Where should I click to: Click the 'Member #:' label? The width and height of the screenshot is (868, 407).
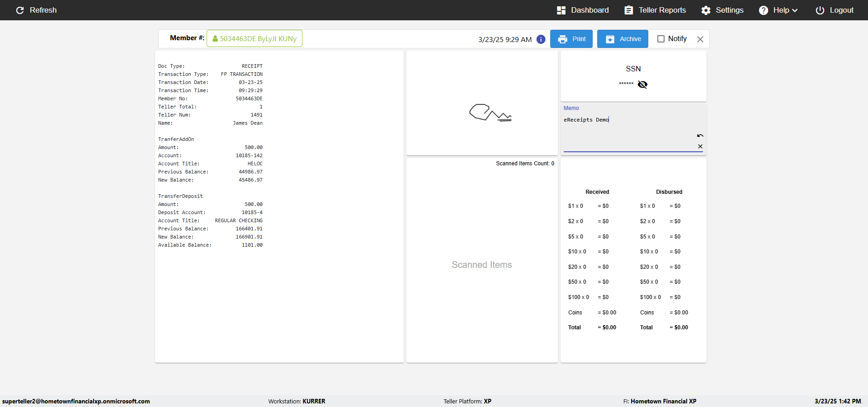(x=187, y=38)
